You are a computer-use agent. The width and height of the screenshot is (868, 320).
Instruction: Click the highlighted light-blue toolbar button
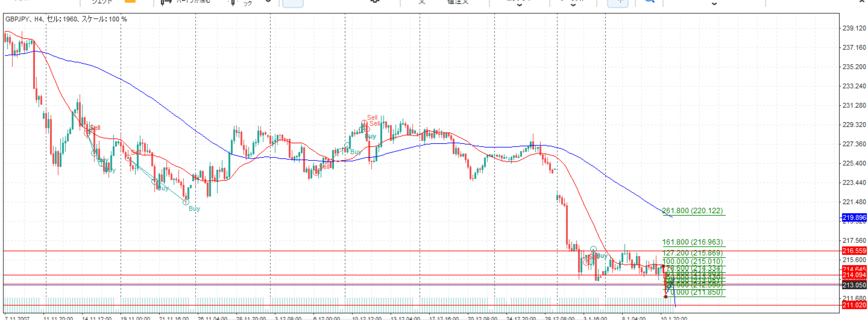point(293,3)
